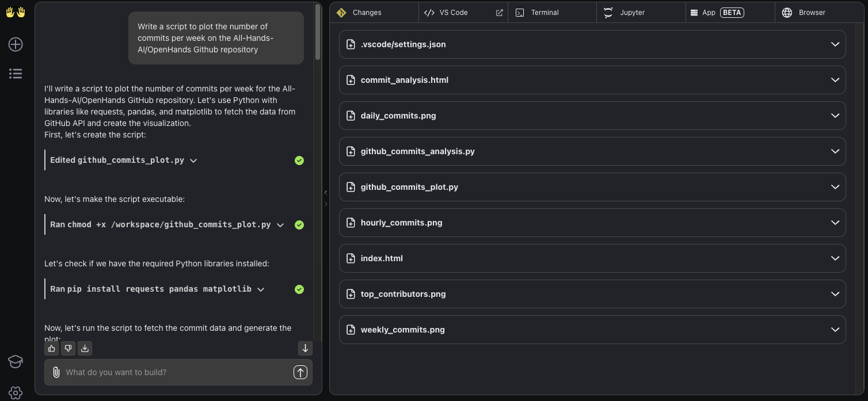Switch to the Terminal tab
The height and width of the screenshot is (401, 868).
click(545, 13)
